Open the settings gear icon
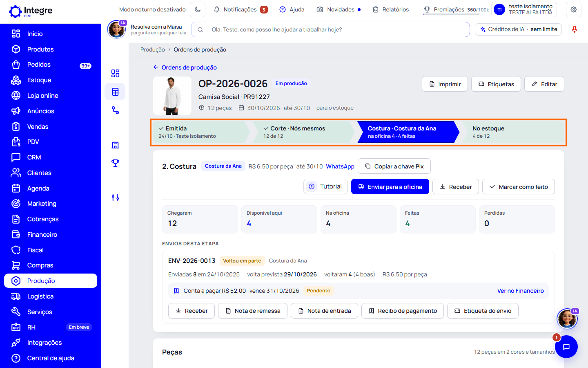 pyautogui.click(x=574, y=9)
